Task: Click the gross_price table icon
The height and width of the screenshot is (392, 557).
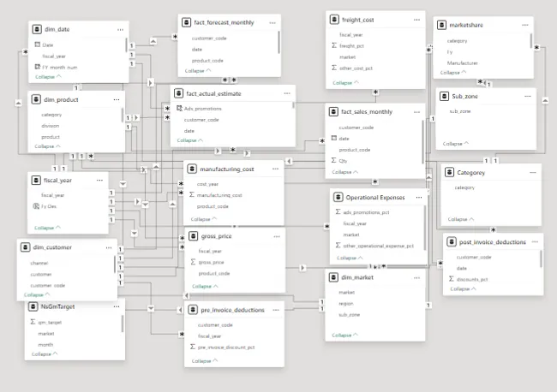Action: 194,236
